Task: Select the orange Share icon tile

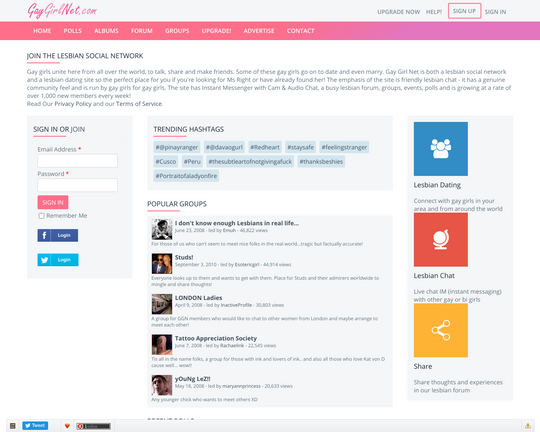Action: [440, 330]
